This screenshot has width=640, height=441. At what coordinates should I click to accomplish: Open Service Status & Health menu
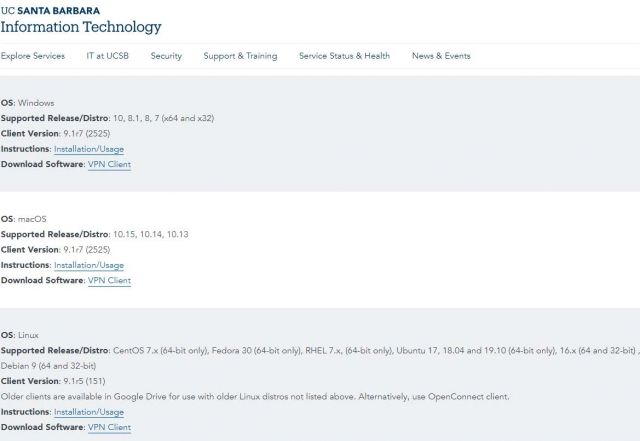(344, 56)
